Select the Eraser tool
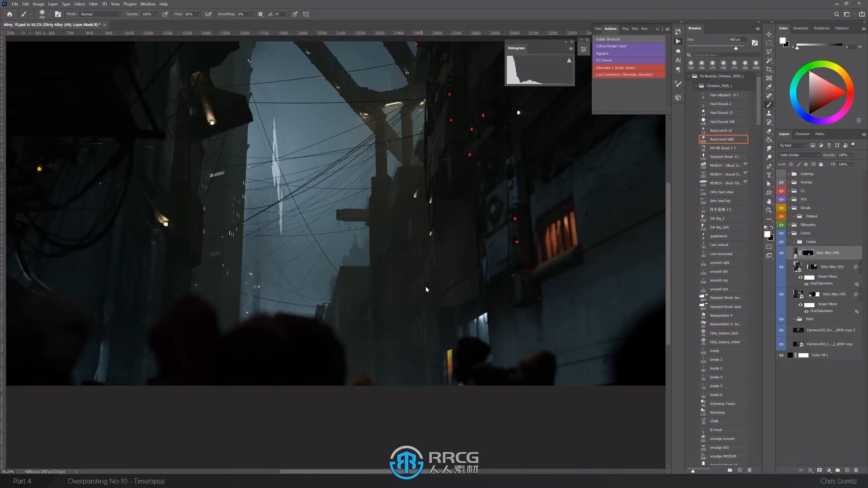Viewport: 868px width, 488px height. [769, 131]
